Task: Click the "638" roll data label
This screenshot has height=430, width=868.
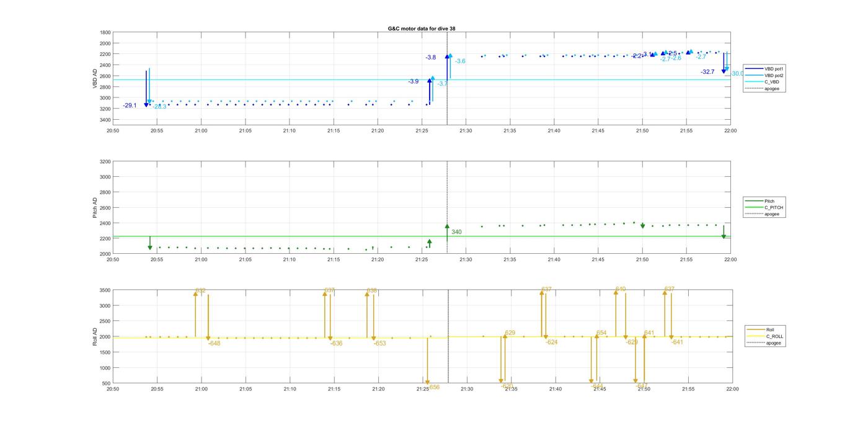Action: (372, 290)
